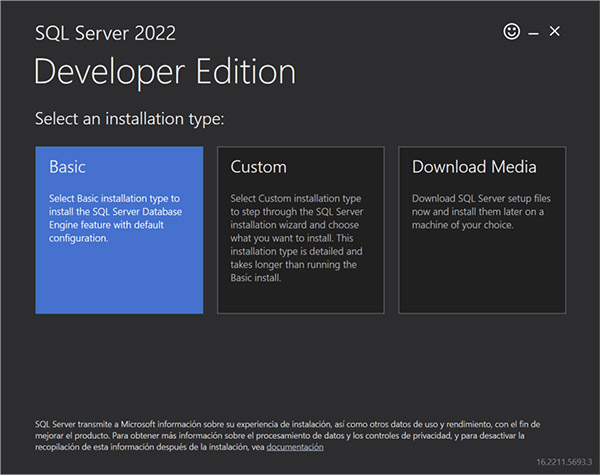Image resolution: width=600 pixels, height=475 pixels.
Task: Click the smiley feedback icon
Action: 512,31
